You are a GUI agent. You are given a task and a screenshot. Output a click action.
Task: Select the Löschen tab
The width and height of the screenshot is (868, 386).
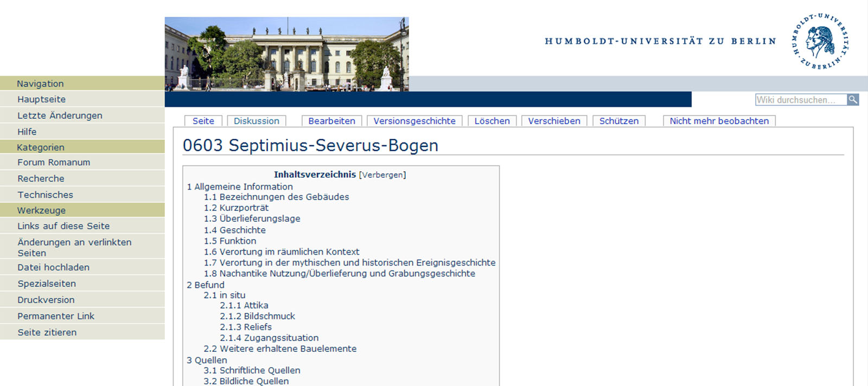point(492,121)
